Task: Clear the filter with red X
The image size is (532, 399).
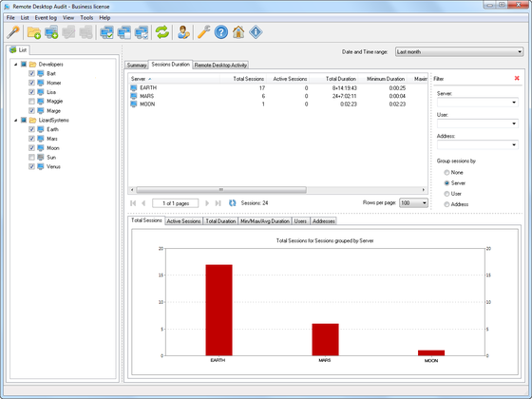Action: 517,78
